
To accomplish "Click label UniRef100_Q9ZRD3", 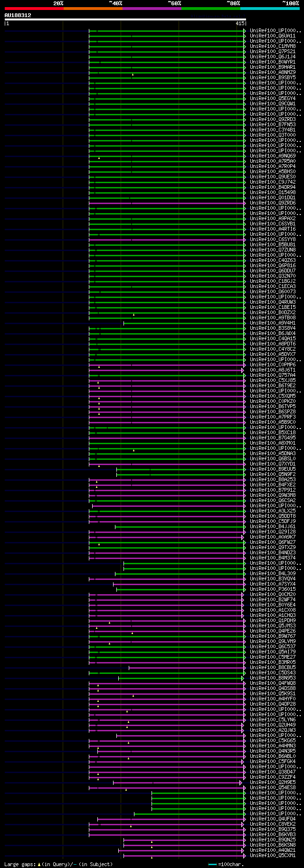I will [273, 120].
